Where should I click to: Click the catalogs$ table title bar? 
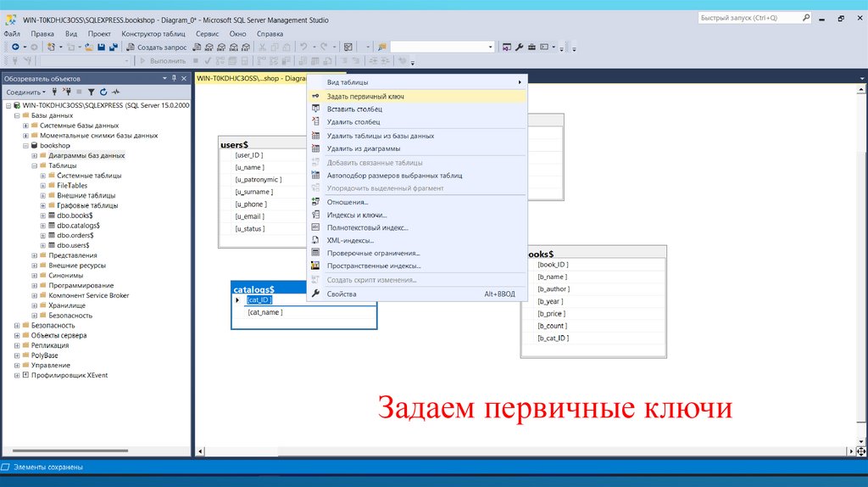coord(269,289)
